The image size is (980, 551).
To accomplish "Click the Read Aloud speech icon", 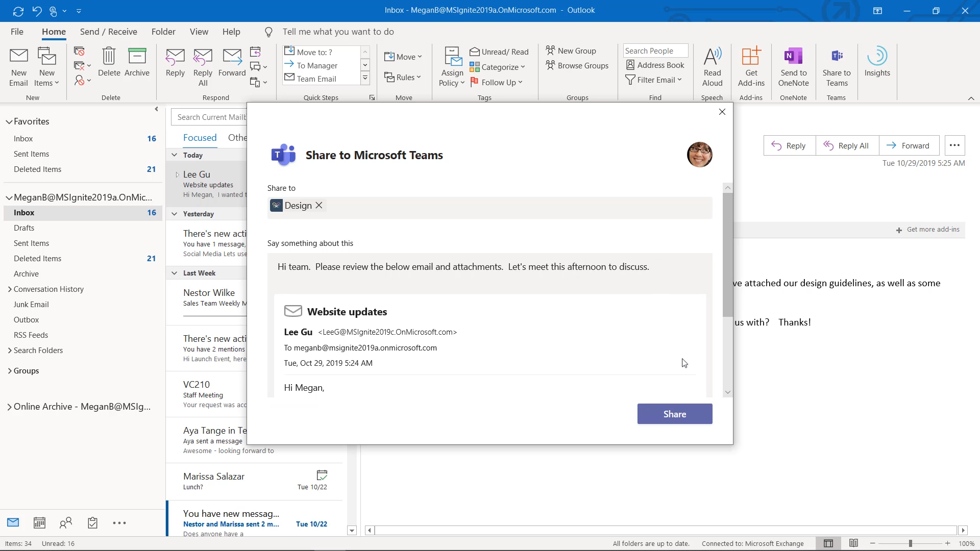I will point(713,56).
